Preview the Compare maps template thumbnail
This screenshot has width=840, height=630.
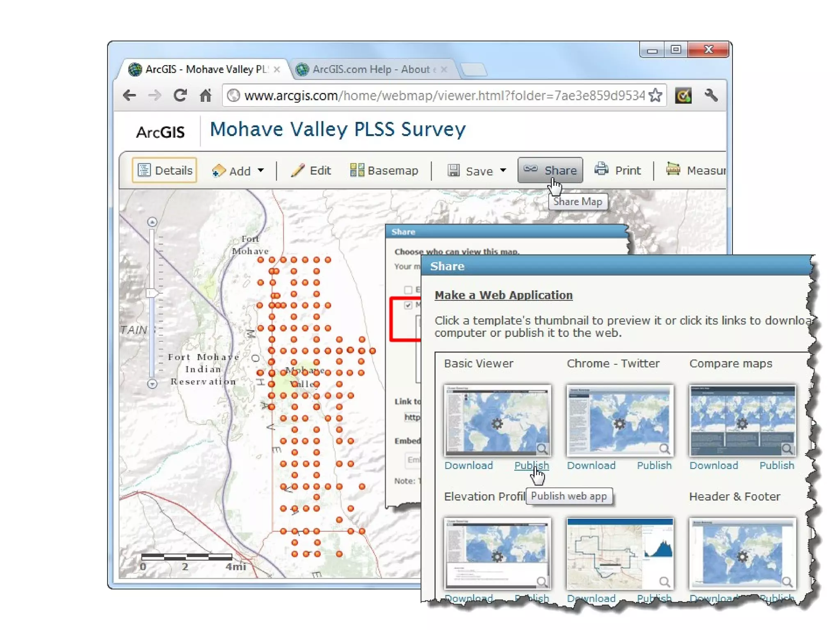742,420
